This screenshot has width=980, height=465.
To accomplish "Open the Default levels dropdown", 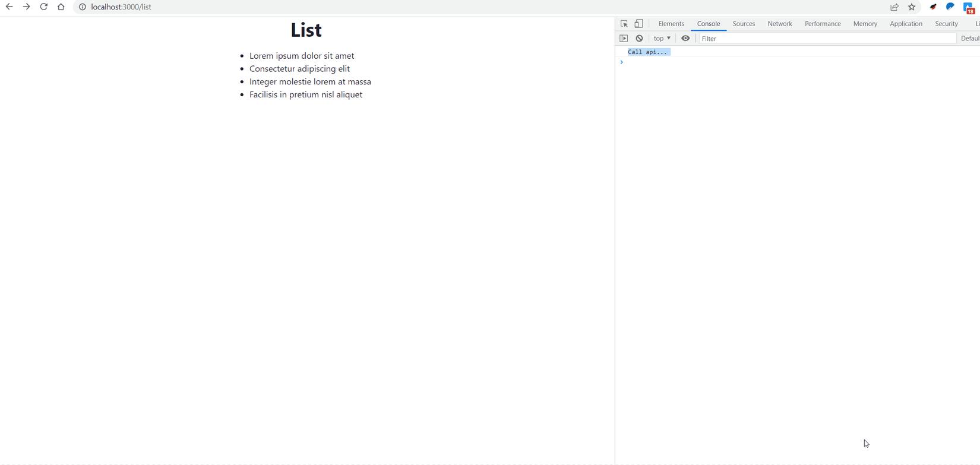I will point(970,39).
